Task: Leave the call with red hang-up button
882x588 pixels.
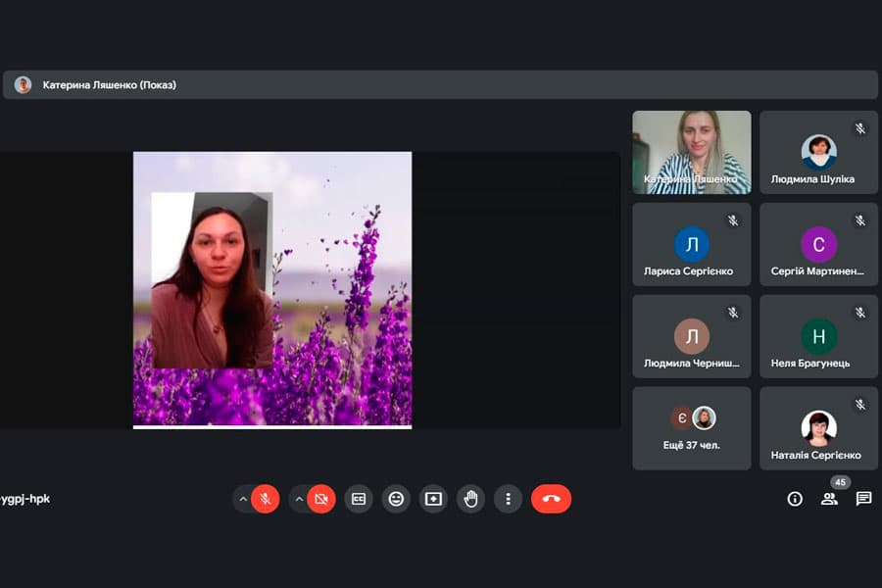Action: click(551, 499)
